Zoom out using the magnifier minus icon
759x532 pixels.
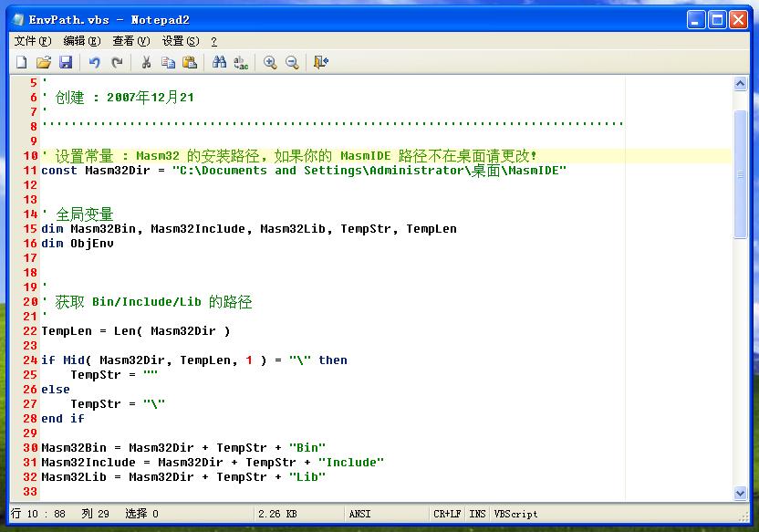click(x=292, y=62)
